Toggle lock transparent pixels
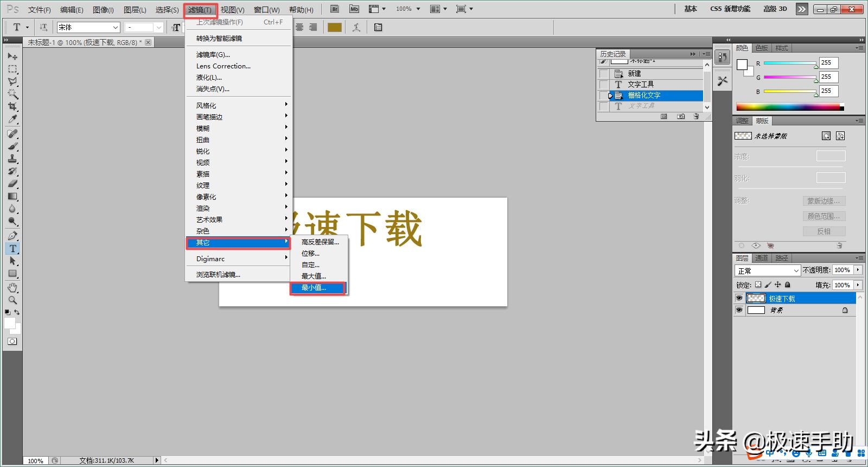This screenshot has height=467, width=868. 758,285
